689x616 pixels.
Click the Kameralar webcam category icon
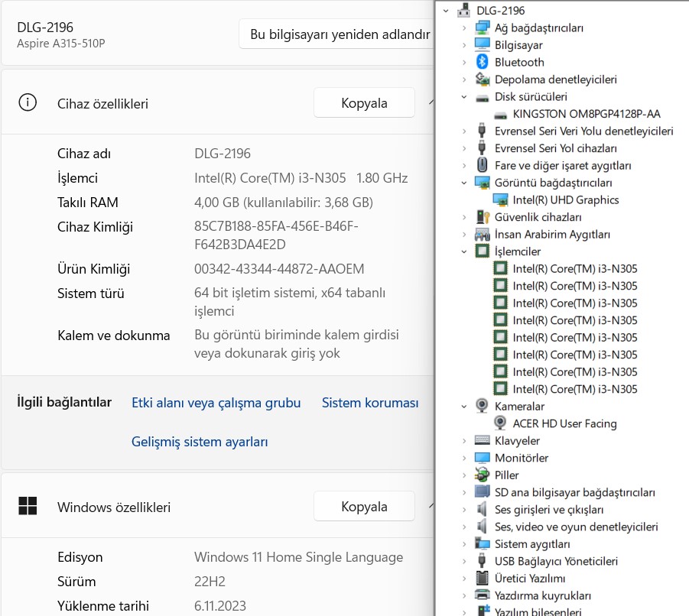(x=482, y=406)
